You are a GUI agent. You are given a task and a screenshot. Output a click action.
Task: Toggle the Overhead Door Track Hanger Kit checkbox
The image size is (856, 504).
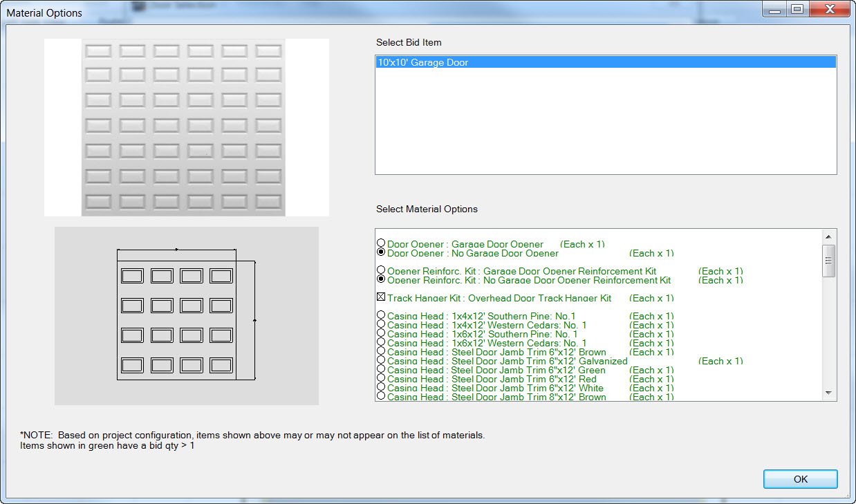(381, 297)
